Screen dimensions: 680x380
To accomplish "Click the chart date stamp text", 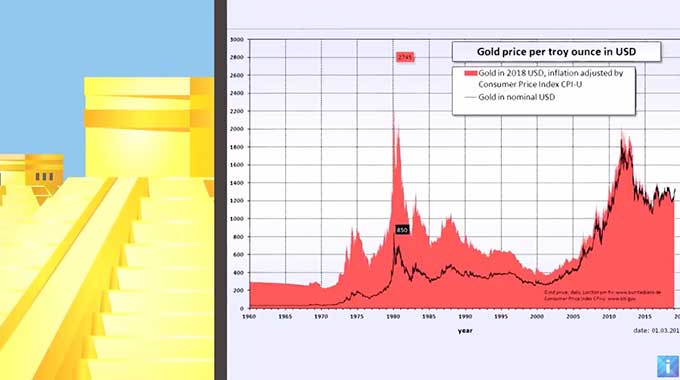I will coord(657,331).
